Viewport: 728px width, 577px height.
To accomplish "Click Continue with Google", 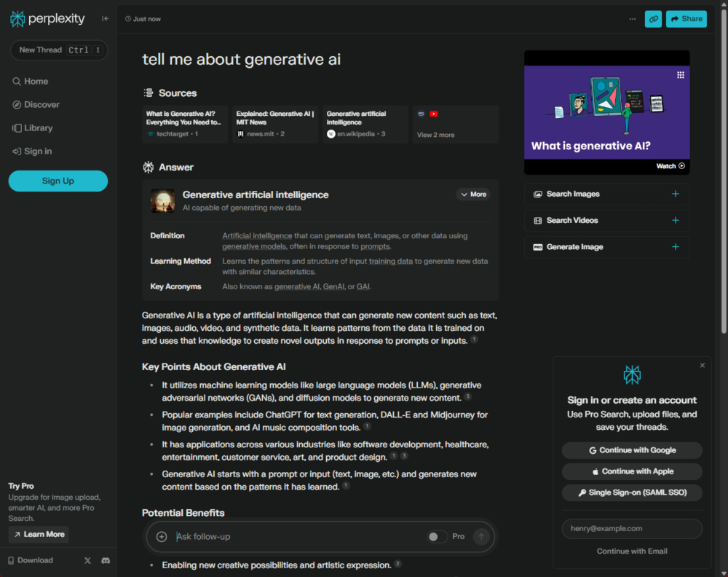I will tap(632, 450).
